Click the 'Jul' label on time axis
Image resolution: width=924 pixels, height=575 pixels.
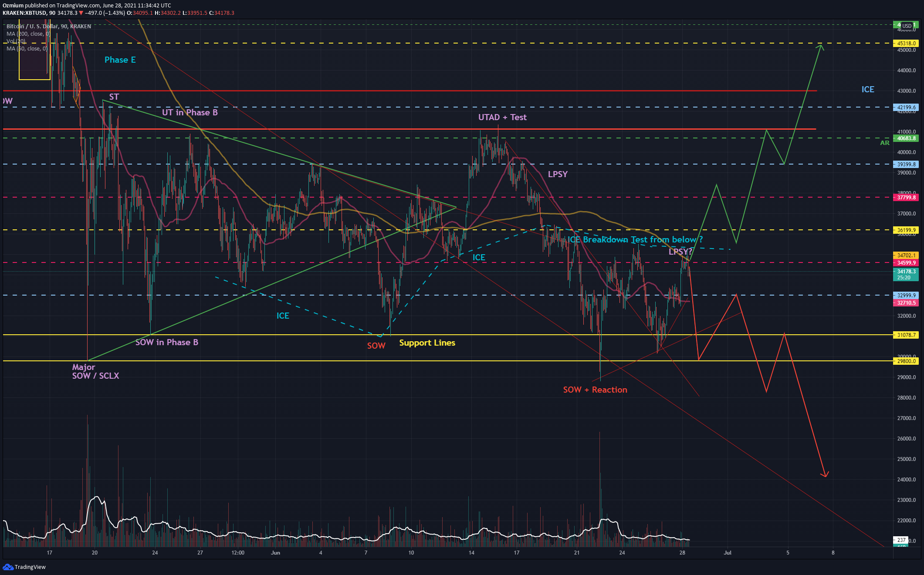tap(727, 552)
